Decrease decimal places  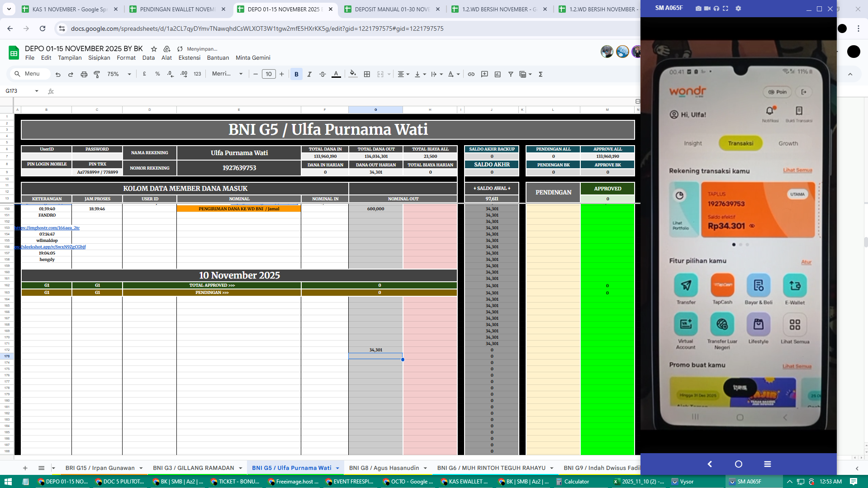coord(170,74)
